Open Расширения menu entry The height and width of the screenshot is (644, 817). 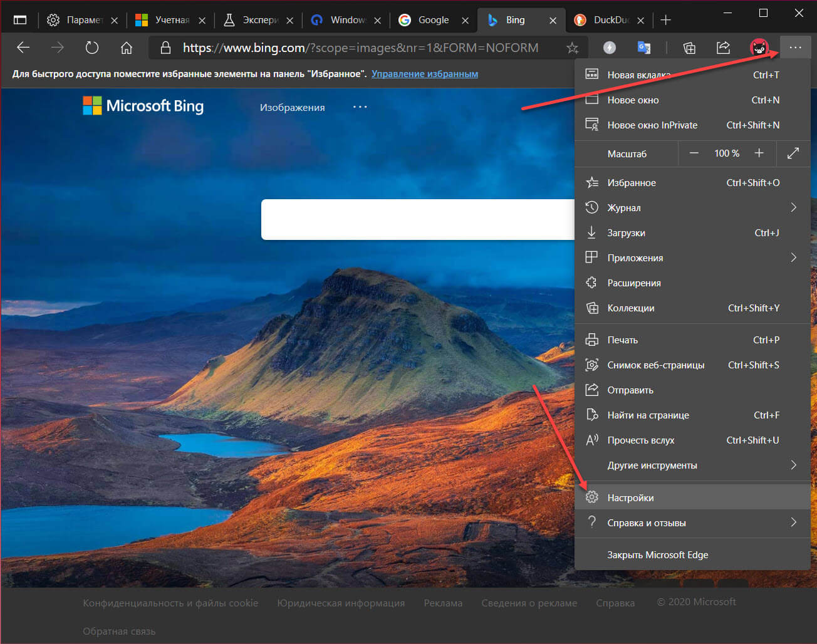point(692,283)
